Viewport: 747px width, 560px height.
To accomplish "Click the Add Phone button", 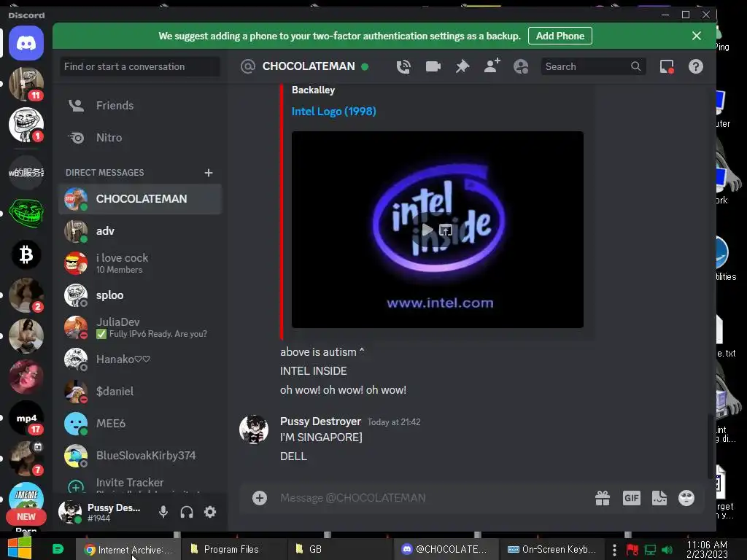I will [560, 36].
